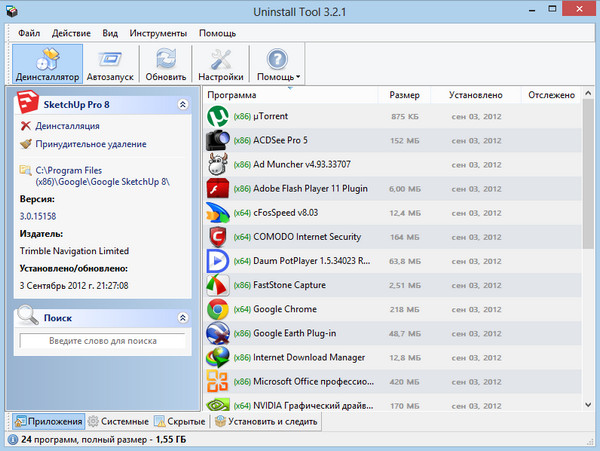Screen dimensions: 600x451
Task: Sort the list by the Программа column
Action: point(291,95)
